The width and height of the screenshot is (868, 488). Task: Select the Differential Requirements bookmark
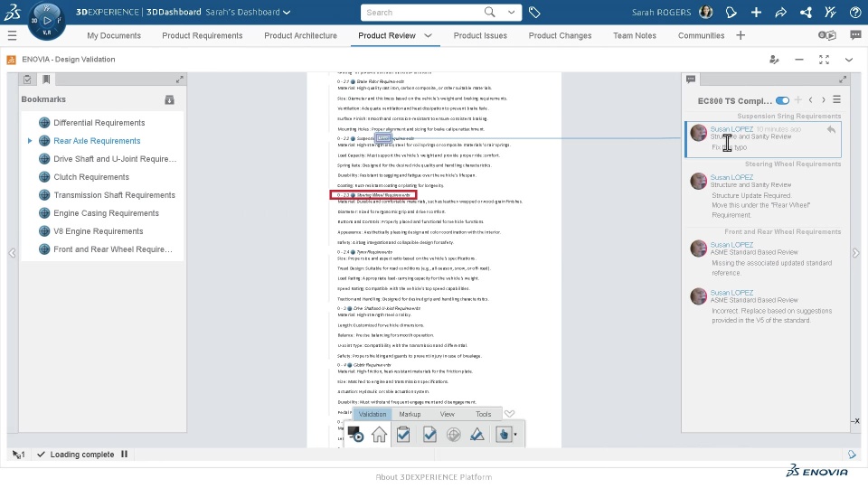[x=99, y=123]
